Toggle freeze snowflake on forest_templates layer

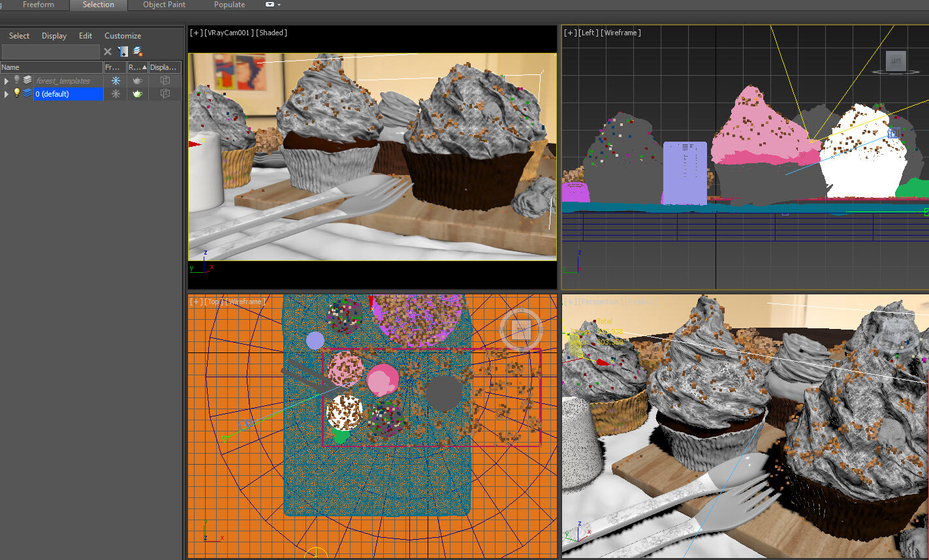116,80
